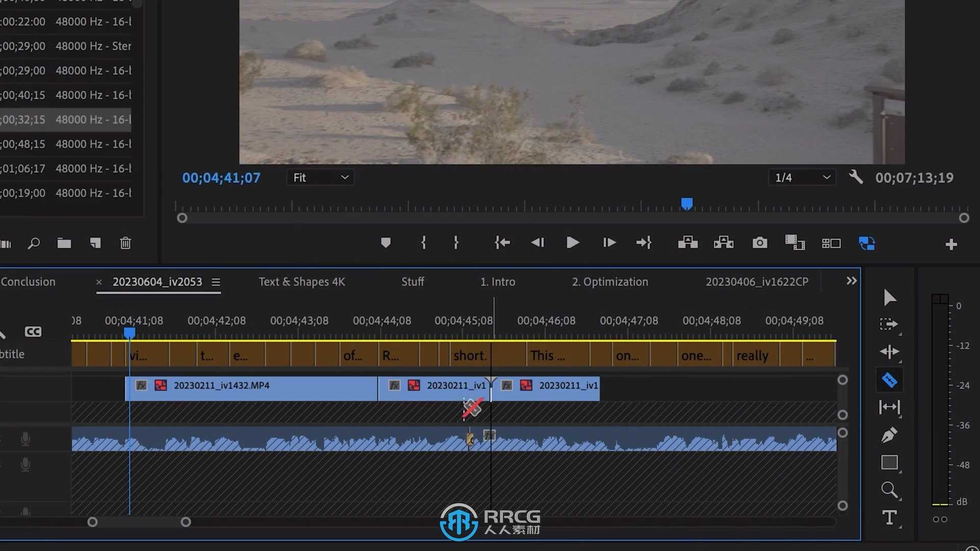This screenshot has height=551, width=980.
Task: Click left handle of timeline zoom bar
Action: click(x=92, y=522)
